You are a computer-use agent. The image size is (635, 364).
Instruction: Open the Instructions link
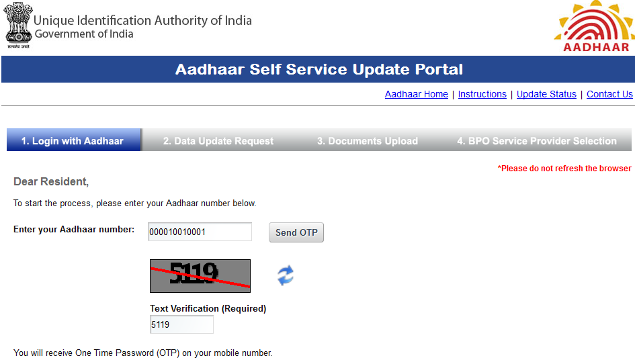tap(482, 94)
